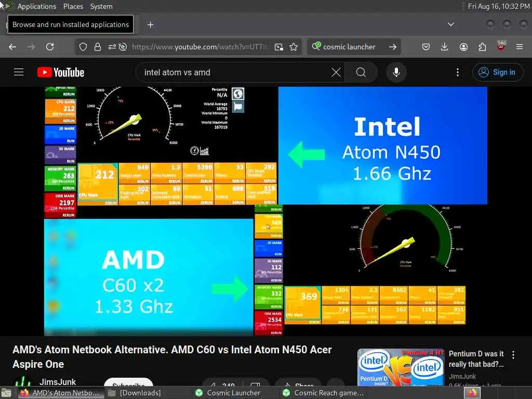Clear the YouTube search query
532x399 pixels.
pyautogui.click(x=336, y=72)
